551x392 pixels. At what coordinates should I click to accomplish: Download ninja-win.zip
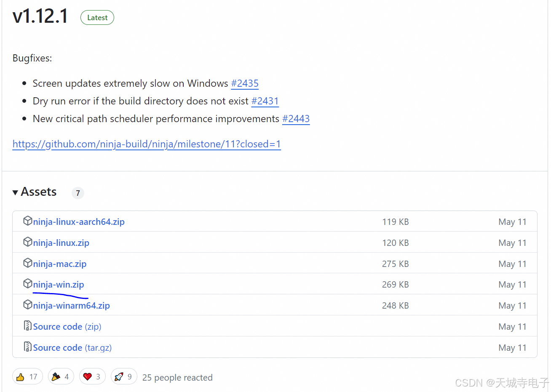point(59,285)
